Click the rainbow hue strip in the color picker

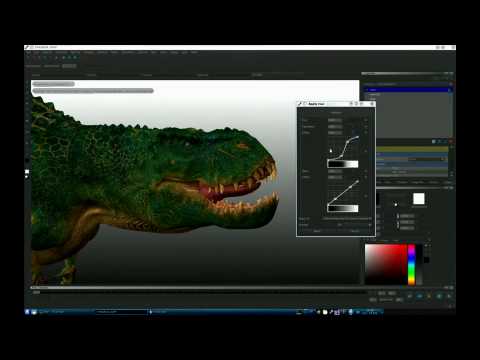[x=412, y=264]
